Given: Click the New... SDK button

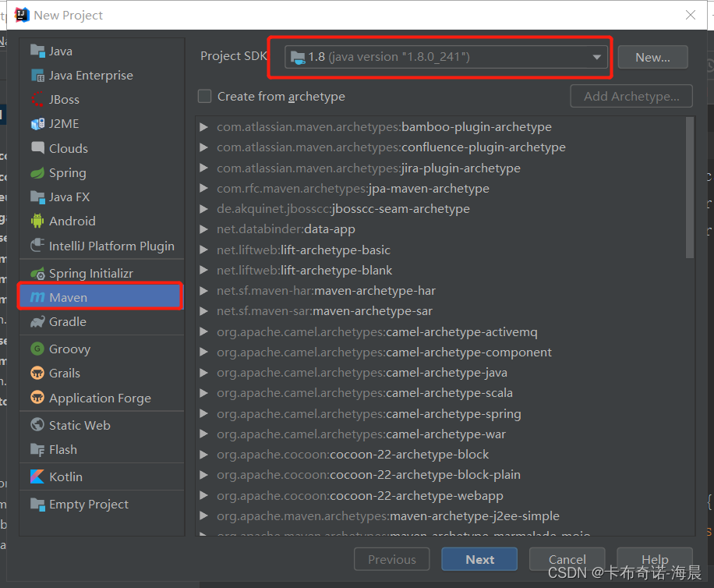Looking at the screenshot, I should [x=652, y=57].
